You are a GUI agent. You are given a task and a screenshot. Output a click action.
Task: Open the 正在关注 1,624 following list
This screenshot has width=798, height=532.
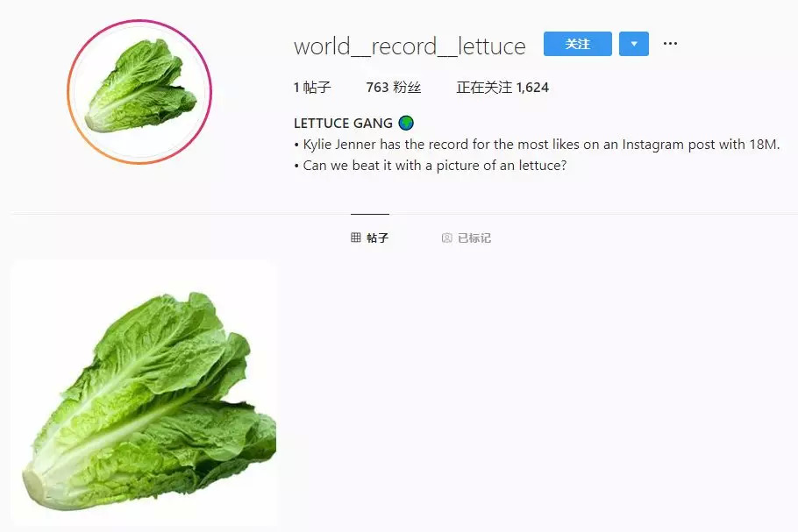[502, 88]
